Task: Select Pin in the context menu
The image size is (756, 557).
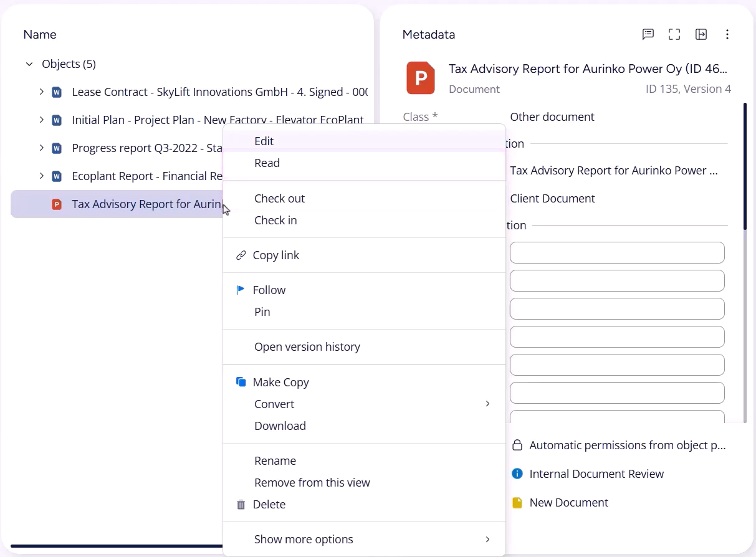Action: [364, 312]
